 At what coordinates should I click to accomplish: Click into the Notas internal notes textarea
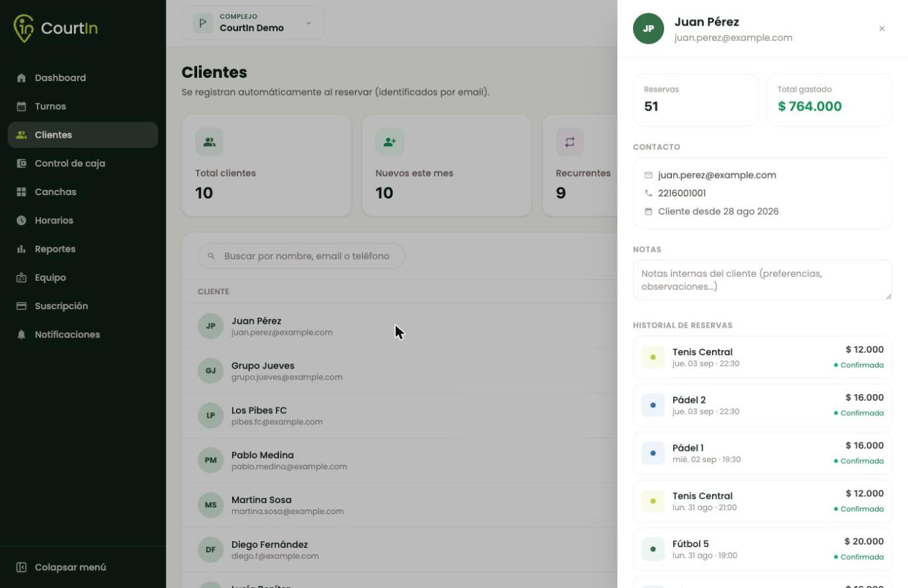click(x=762, y=280)
